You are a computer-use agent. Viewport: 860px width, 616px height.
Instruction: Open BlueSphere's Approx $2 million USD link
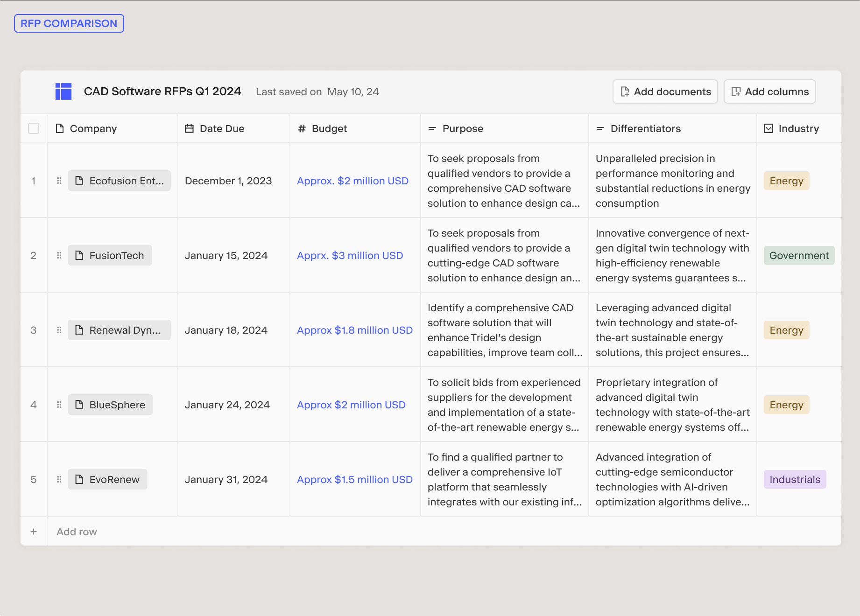[x=351, y=405]
